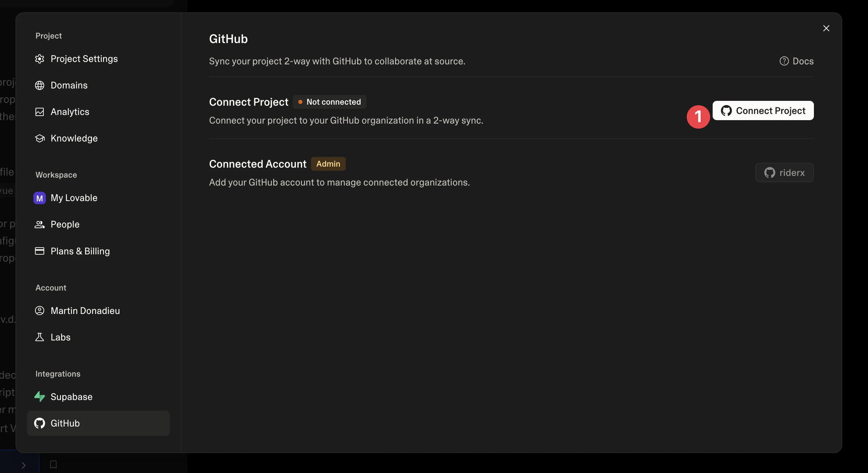Click the Not connected status badge
The image size is (868, 473).
pos(329,102)
